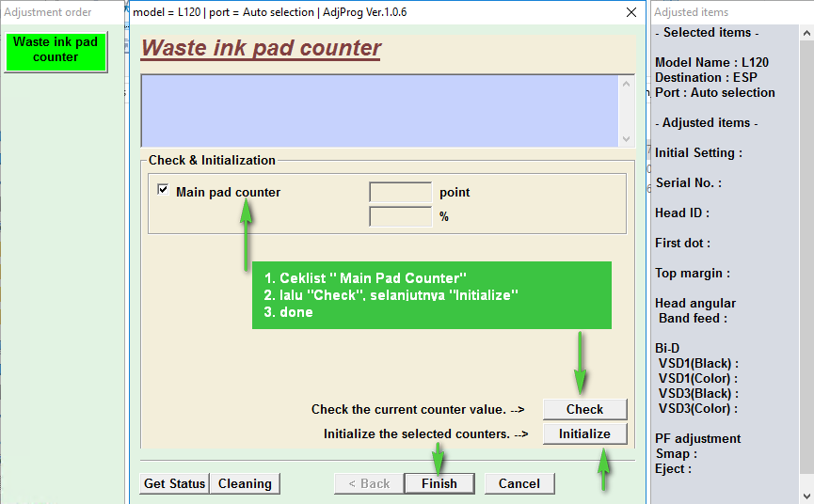Click Adjusted items panel scroll down arrow
814x504 pixels.
tap(806, 496)
